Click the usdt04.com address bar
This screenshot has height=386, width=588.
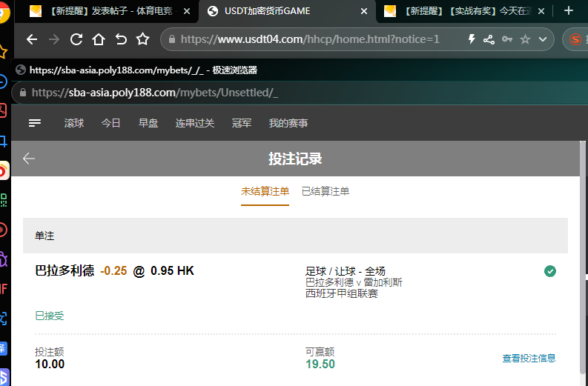point(311,39)
